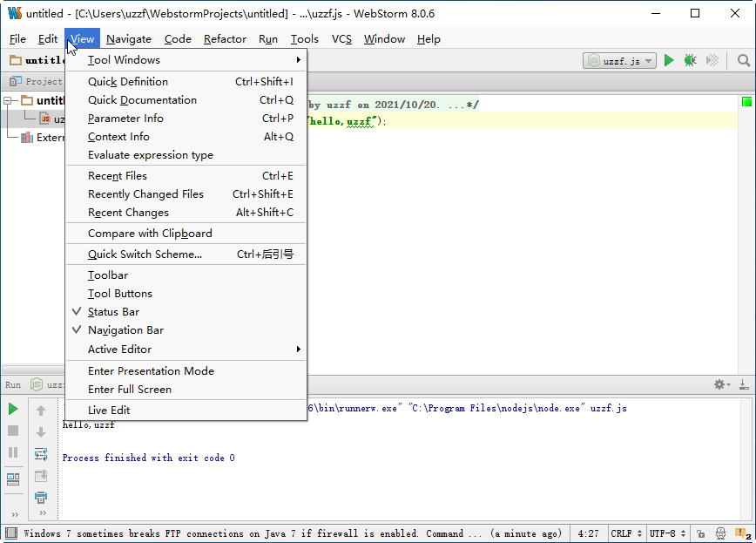The width and height of the screenshot is (756, 543).
Task: Open the Tools menu
Action: [x=305, y=39]
